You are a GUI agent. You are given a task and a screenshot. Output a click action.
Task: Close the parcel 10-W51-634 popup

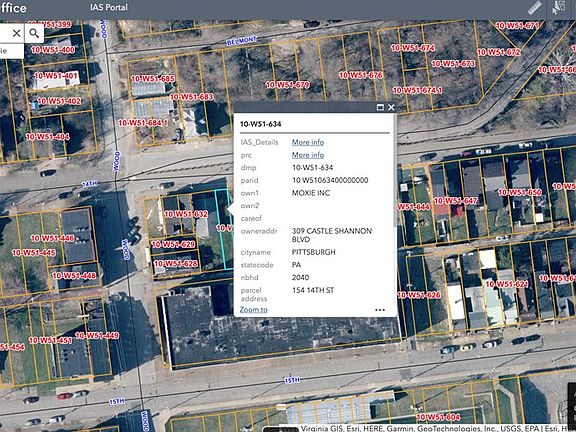click(x=391, y=107)
